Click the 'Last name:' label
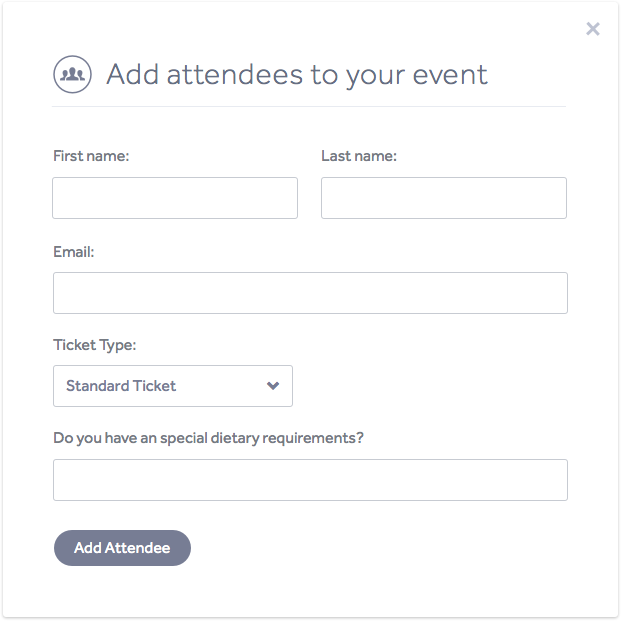 click(x=359, y=156)
